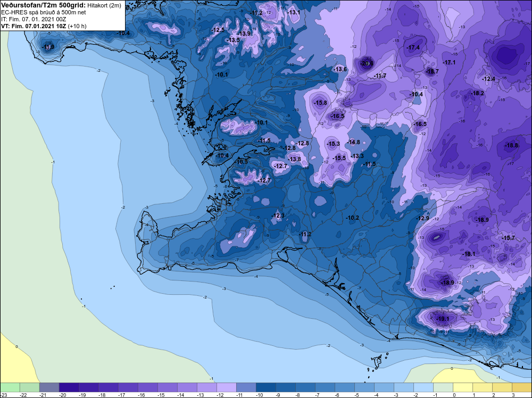Click the -2 light blue legend swatch

[423, 387]
